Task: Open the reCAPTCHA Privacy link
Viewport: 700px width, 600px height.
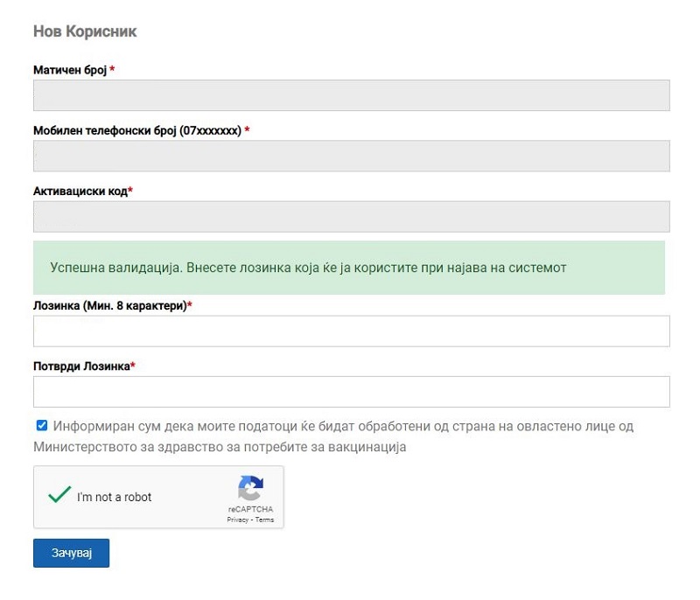Action: pyautogui.click(x=237, y=520)
